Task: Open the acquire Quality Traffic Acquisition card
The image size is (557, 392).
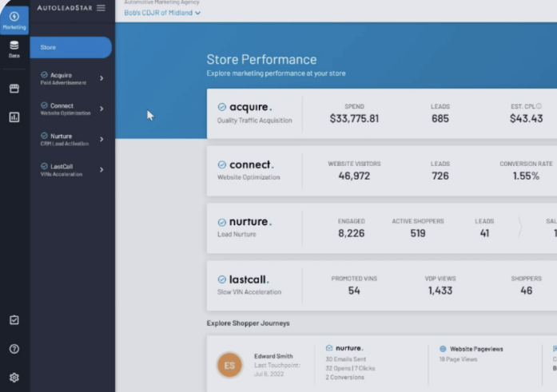Action: (382, 113)
